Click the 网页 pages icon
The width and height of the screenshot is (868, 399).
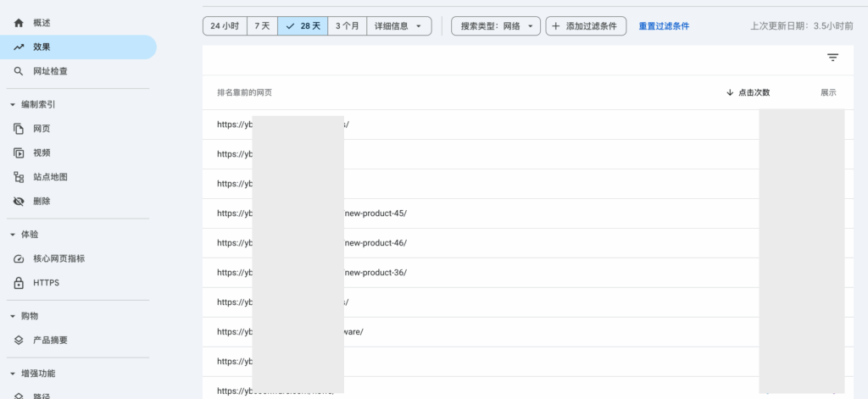pyautogui.click(x=19, y=129)
